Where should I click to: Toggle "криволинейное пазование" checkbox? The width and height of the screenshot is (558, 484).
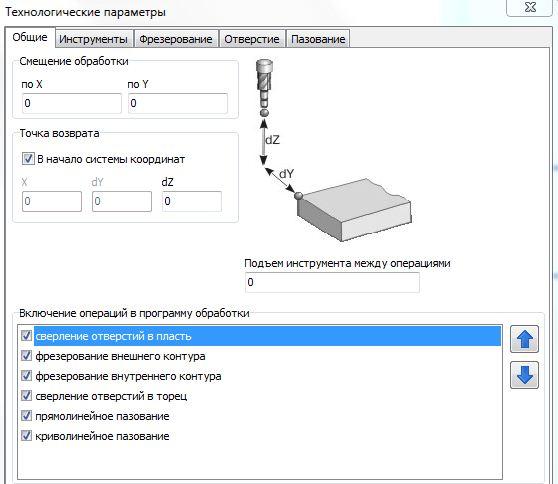[x=26, y=436]
